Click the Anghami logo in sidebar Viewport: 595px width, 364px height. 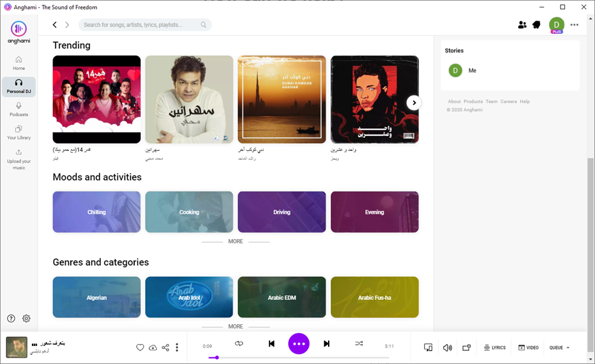pyautogui.click(x=19, y=32)
